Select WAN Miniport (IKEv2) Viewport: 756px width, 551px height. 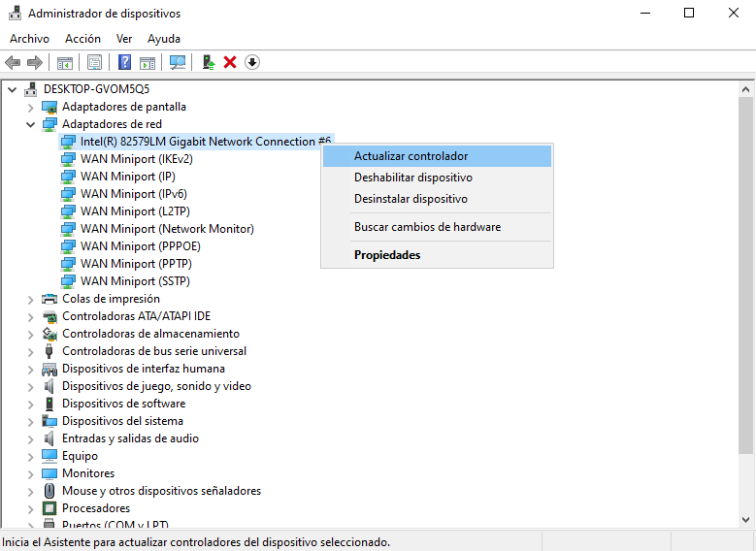tap(137, 158)
